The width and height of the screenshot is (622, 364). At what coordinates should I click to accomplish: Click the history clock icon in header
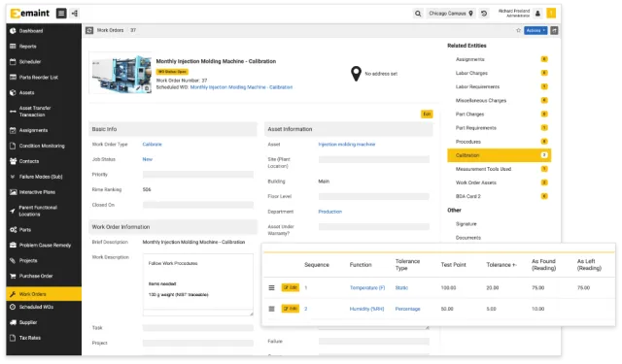click(484, 14)
